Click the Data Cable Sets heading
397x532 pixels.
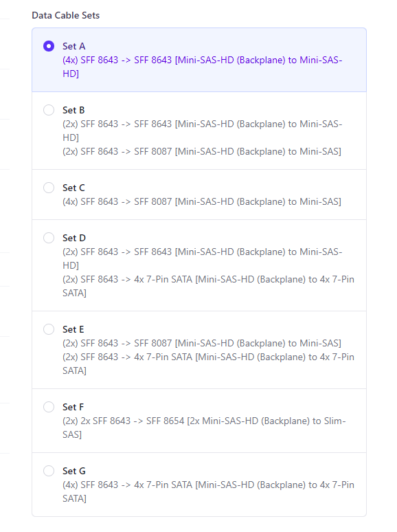coord(66,15)
